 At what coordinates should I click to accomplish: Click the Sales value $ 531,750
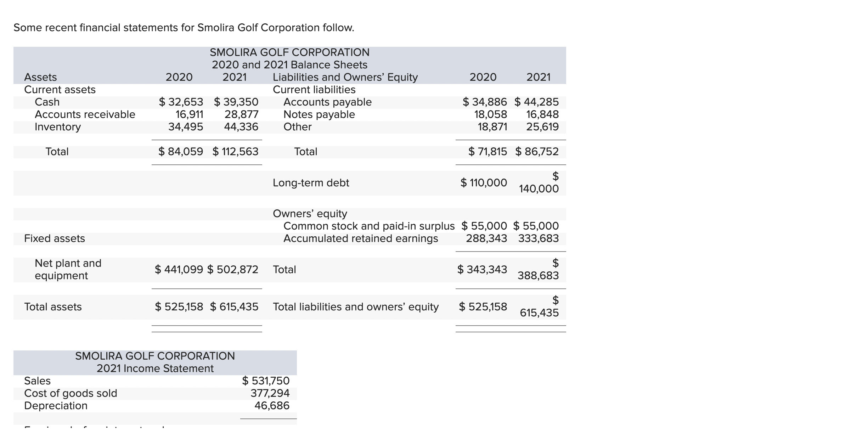tap(266, 381)
